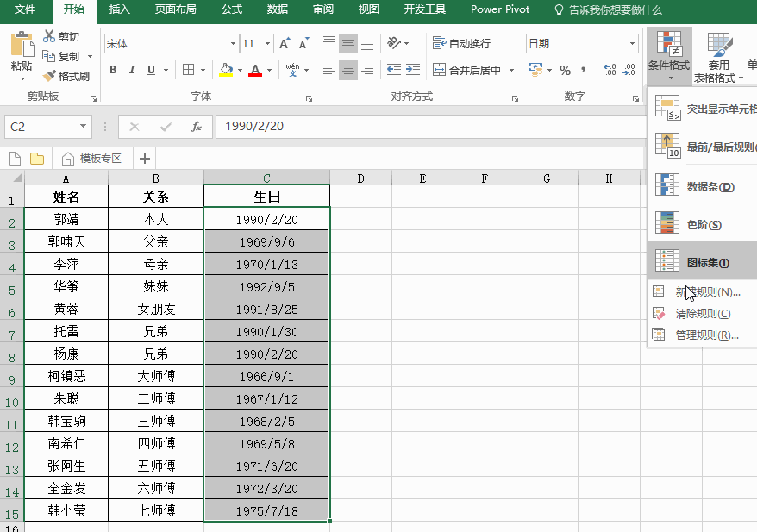This screenshot has width=757, height=532.
Task: Expand the Name Box C2 dropdown
Action: click(x=83, y=127)
